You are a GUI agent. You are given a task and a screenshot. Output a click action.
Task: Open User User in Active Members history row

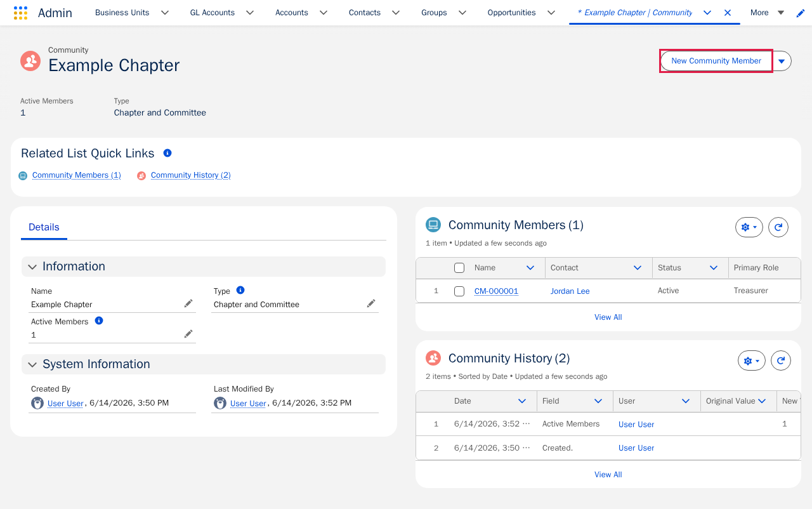(636, 425)
